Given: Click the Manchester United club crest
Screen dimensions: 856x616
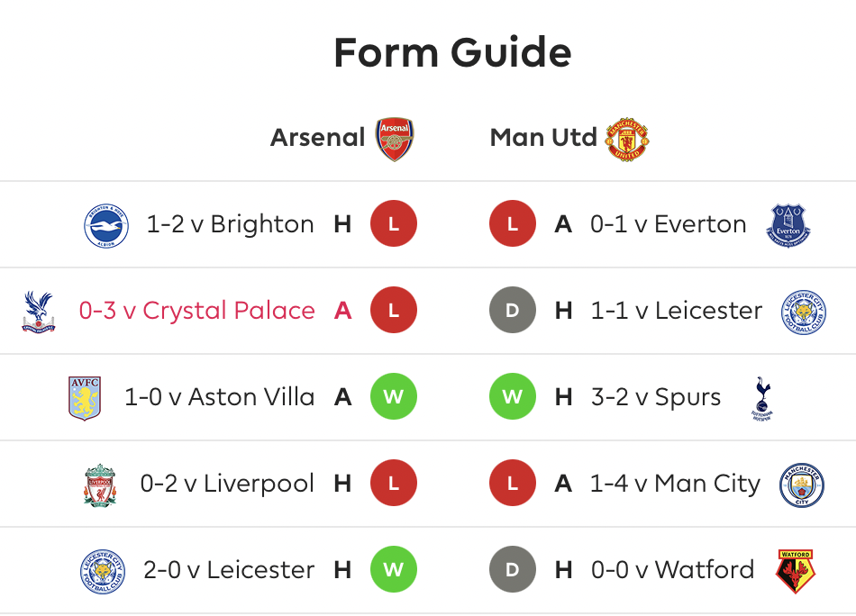Looking at the screenshot, I should 627,139.
